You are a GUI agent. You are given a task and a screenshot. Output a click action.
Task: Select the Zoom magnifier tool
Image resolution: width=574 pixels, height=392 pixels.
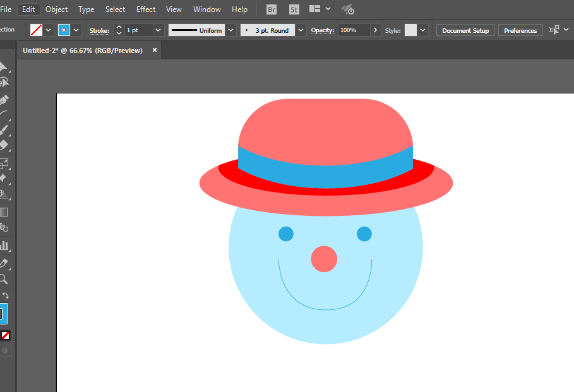point(4,278)
